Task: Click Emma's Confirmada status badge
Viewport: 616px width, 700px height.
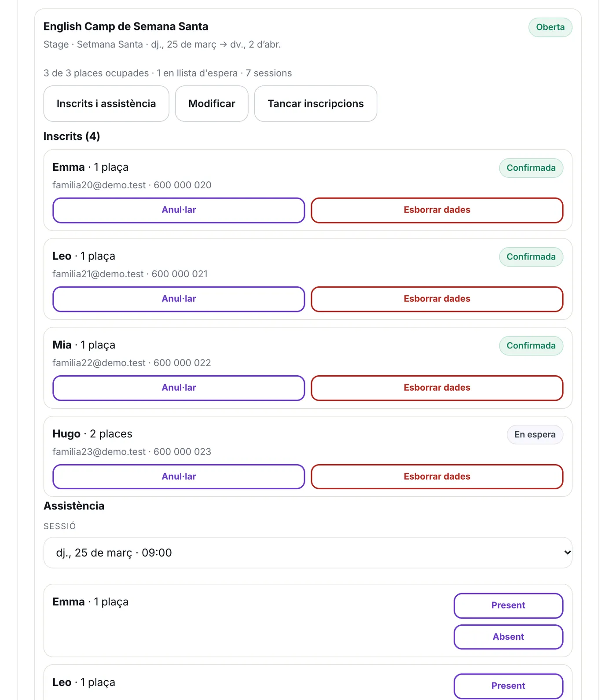Action: 531,168
